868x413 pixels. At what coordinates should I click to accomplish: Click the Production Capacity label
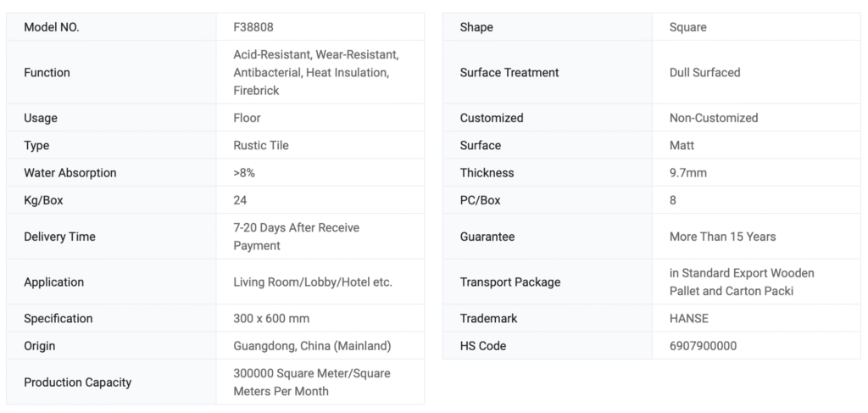coord(78,382)
